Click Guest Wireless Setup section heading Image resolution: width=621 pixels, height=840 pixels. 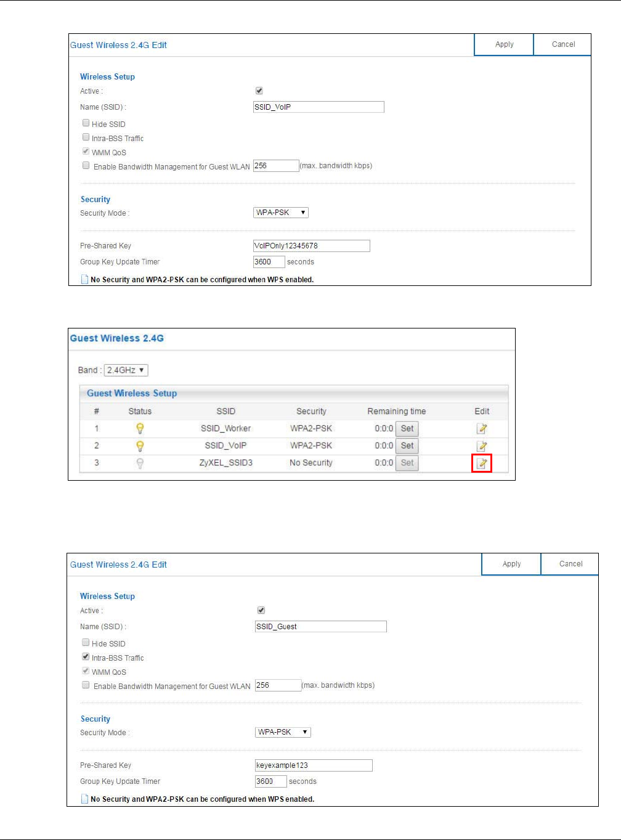[x=132, y=393]
